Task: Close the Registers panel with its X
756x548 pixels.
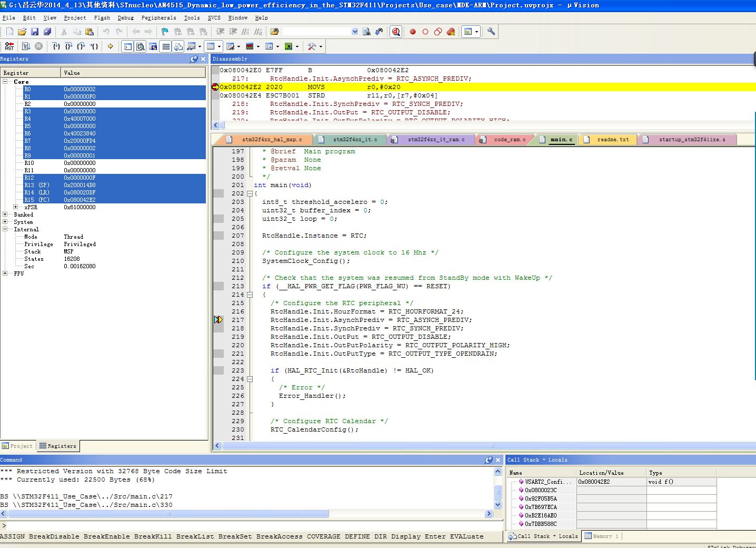Action: 203,59
